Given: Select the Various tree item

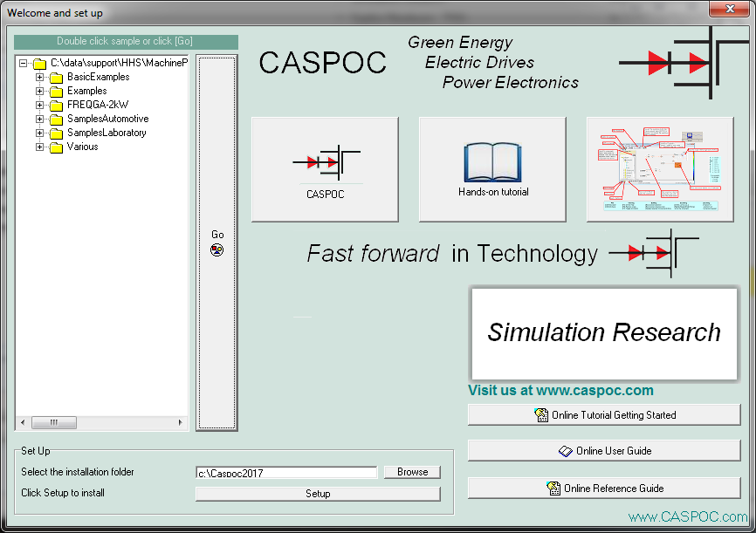Looking at the screenshot, I should (x=82, y=147).
